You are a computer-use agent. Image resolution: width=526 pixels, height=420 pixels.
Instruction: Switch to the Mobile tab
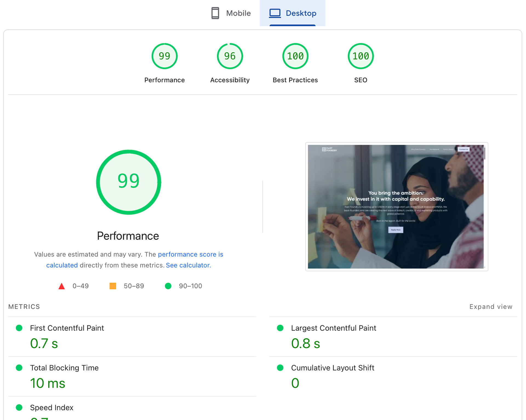(238, 13)
